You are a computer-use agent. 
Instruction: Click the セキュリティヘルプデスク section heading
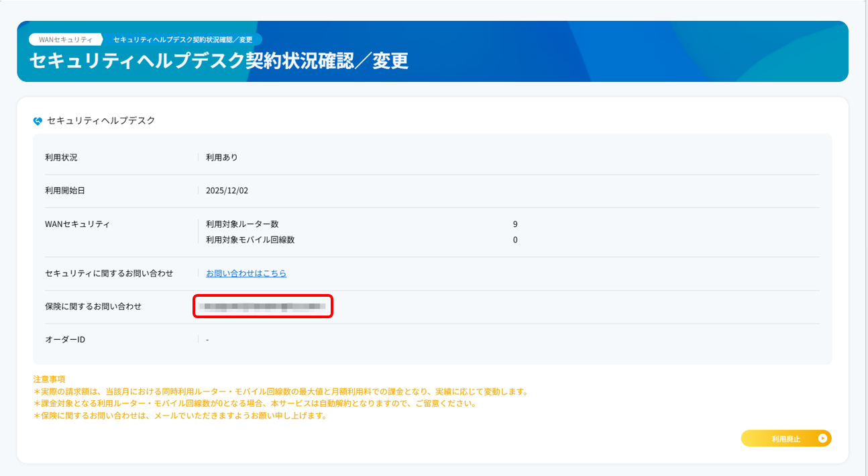point(101,121)
